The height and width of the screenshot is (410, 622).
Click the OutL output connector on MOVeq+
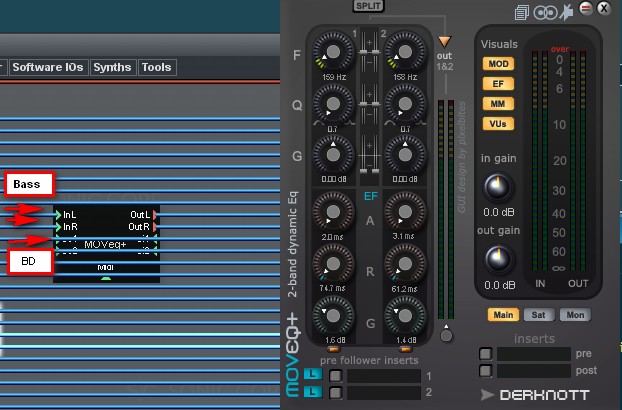(x=153, y=214)
